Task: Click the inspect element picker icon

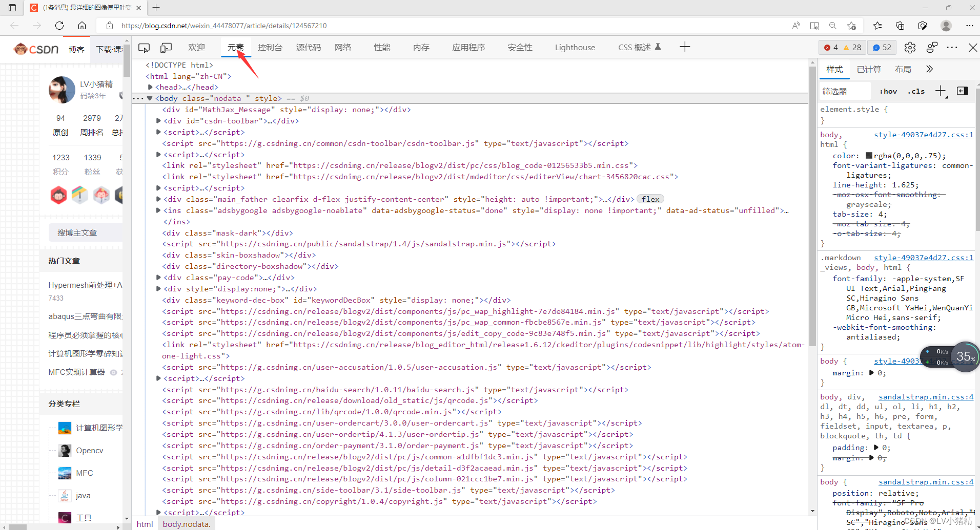Action: click(x=144, y=48)
